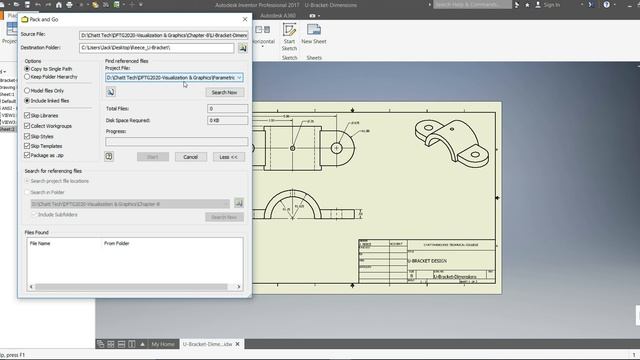Close the Pack and Go dialog

tap(245, 19)
